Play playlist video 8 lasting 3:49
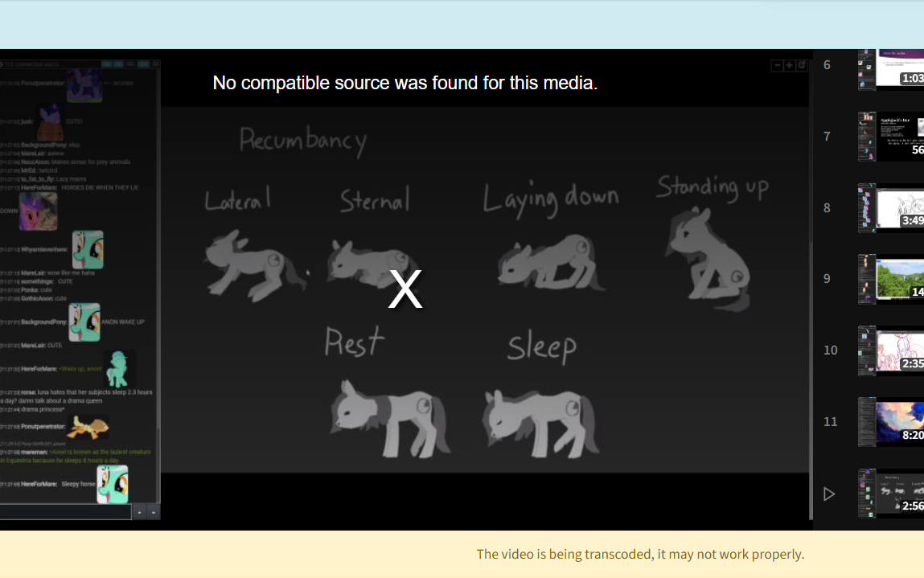The image size is (924, 578). point(891,208)
